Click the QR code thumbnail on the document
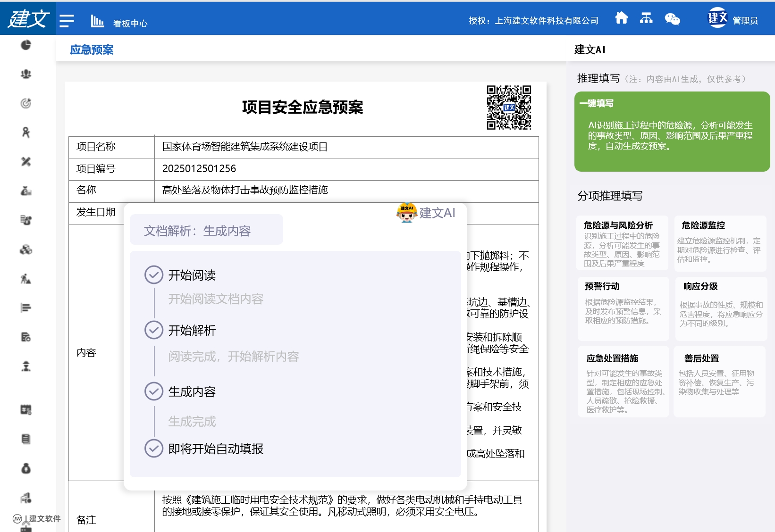Viewport: 775px width, 532px height. (508, 108)
